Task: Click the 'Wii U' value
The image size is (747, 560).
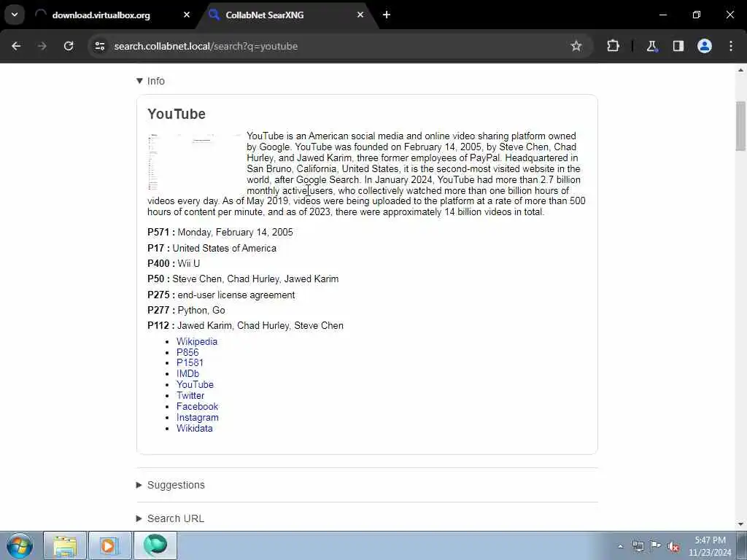Action: tap(189, 263)
